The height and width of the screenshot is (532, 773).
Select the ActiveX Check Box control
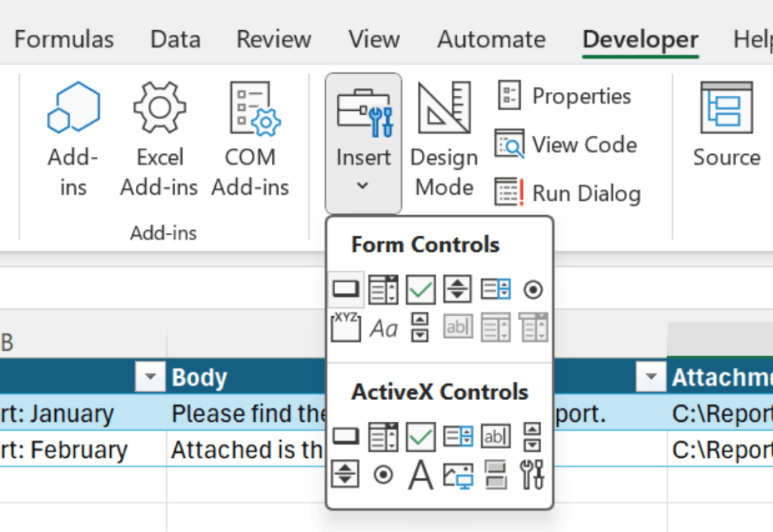[x=420, y=436]
